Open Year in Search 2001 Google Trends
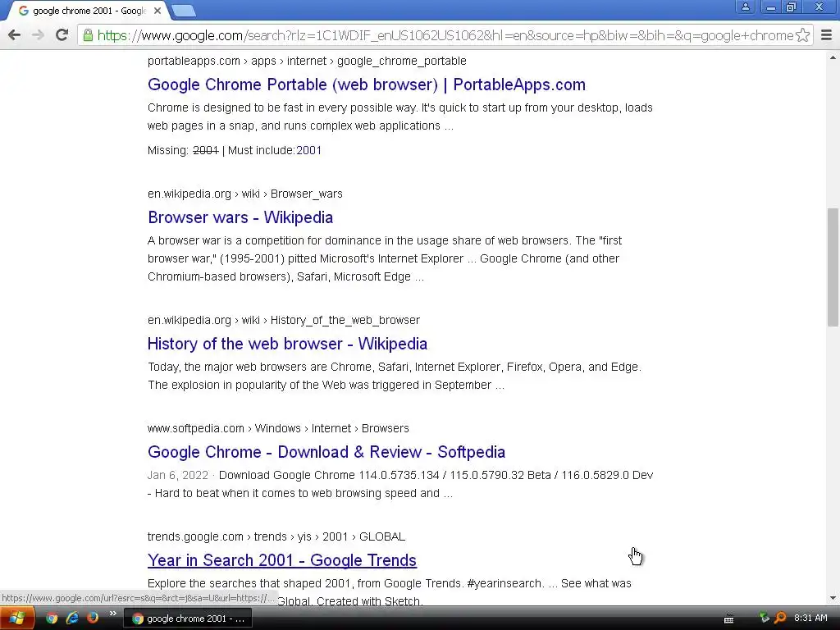 (x=282, y=560)
